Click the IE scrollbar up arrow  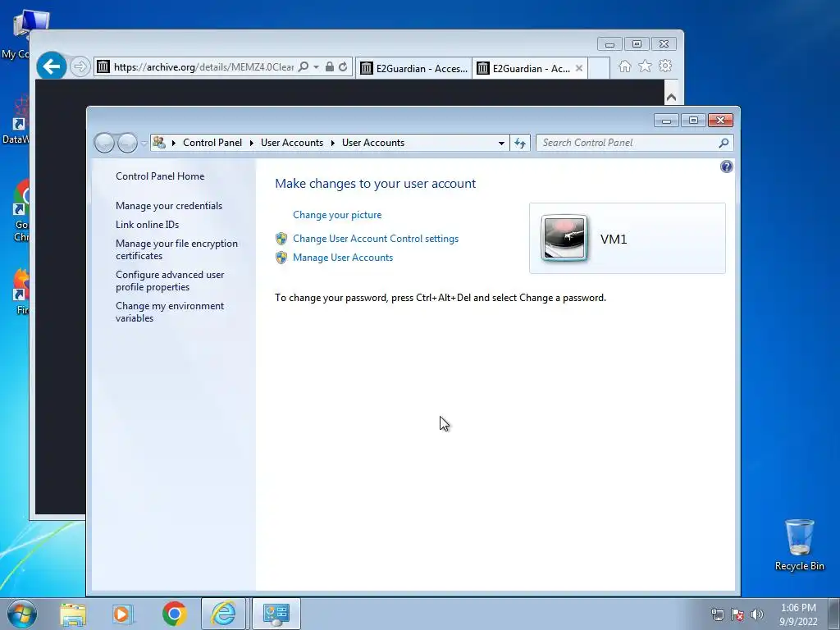point(671,97)
